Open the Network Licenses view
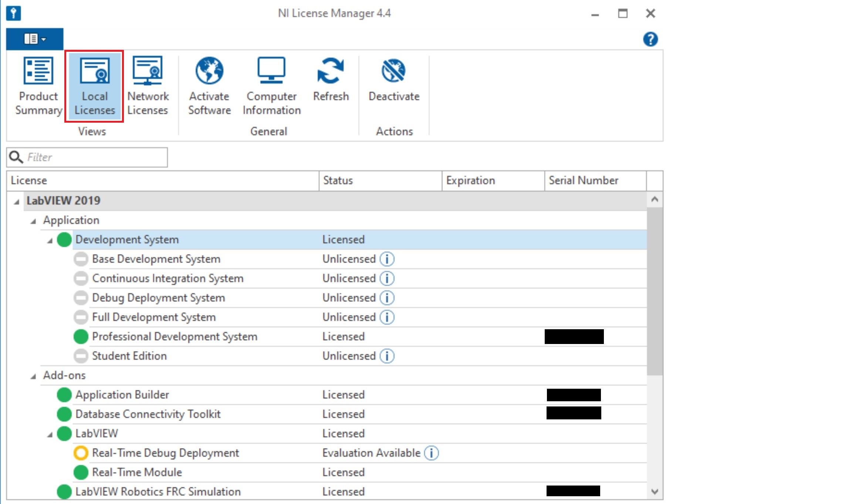This screenshot has width=852, height=504. (148, 86)
